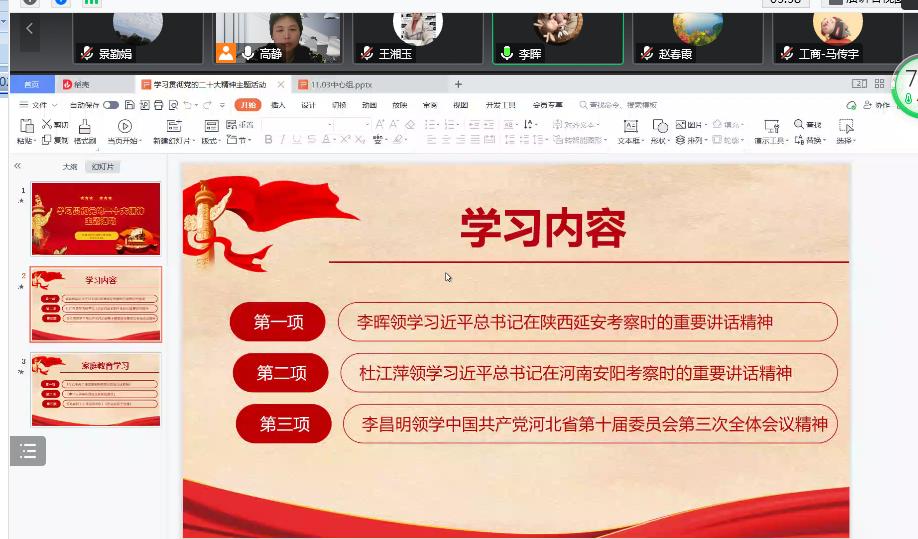Toggle Bold text formatting
Viewport: 918px width, 539px height.
coord(268,141)
